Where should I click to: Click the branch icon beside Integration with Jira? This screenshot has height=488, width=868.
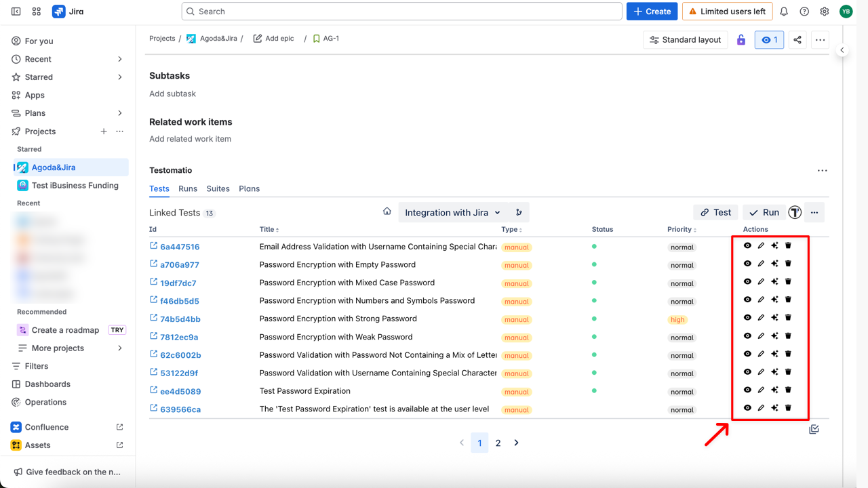(x=519, y=213)
